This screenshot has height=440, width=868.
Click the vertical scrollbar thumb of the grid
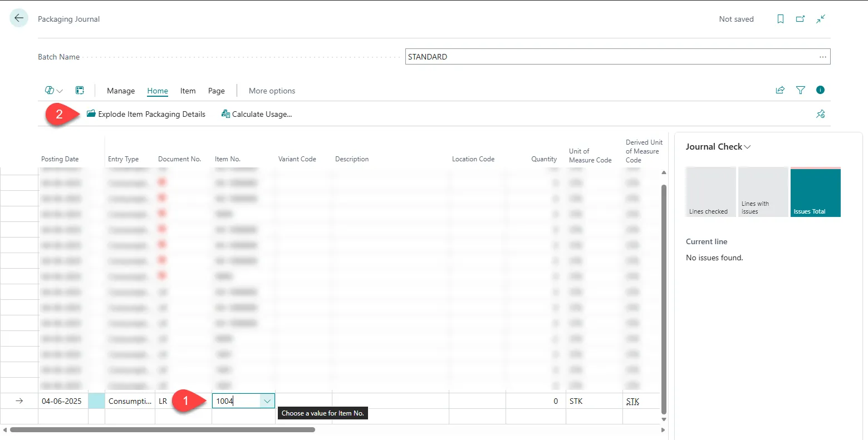[x=663, y=298]
